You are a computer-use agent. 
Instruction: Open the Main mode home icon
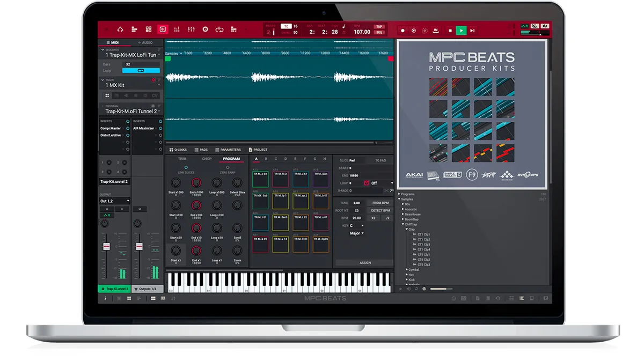(120, 29)
